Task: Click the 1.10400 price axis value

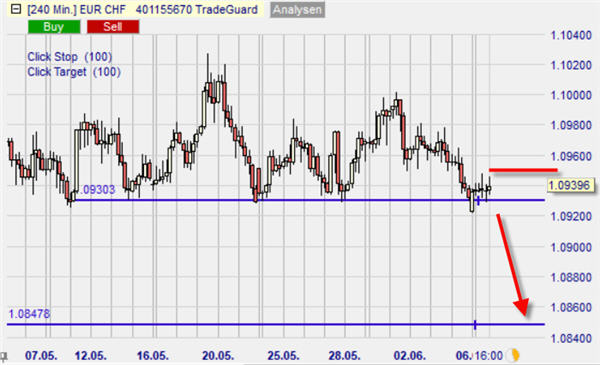Action: tap(571, 36)
